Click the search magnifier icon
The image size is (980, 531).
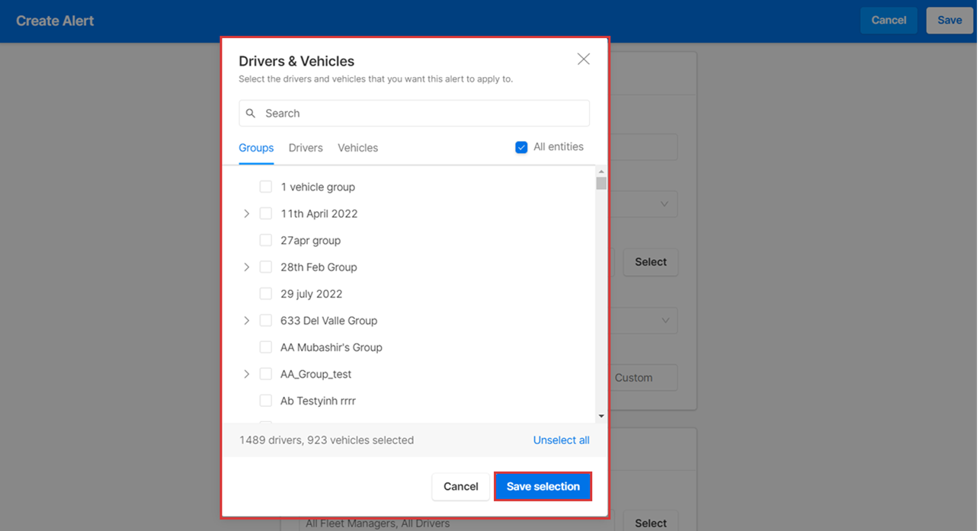(251, 114)
